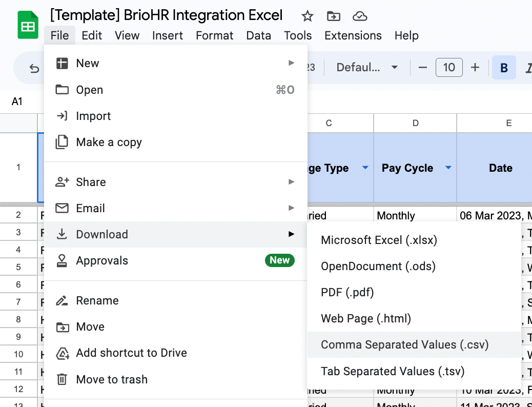Click the Import arrow icon
The image size is (532, 407).
[62, 116]
